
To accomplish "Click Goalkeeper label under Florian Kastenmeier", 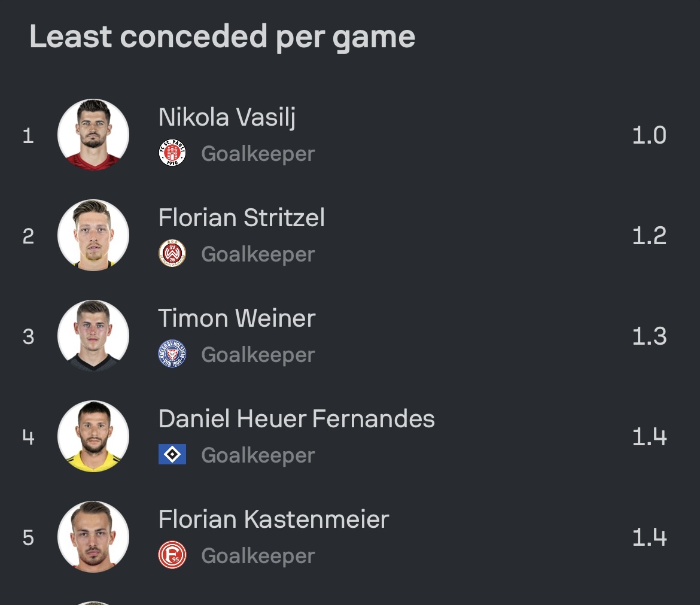I will pyautogui.click(x=258, y=557).
